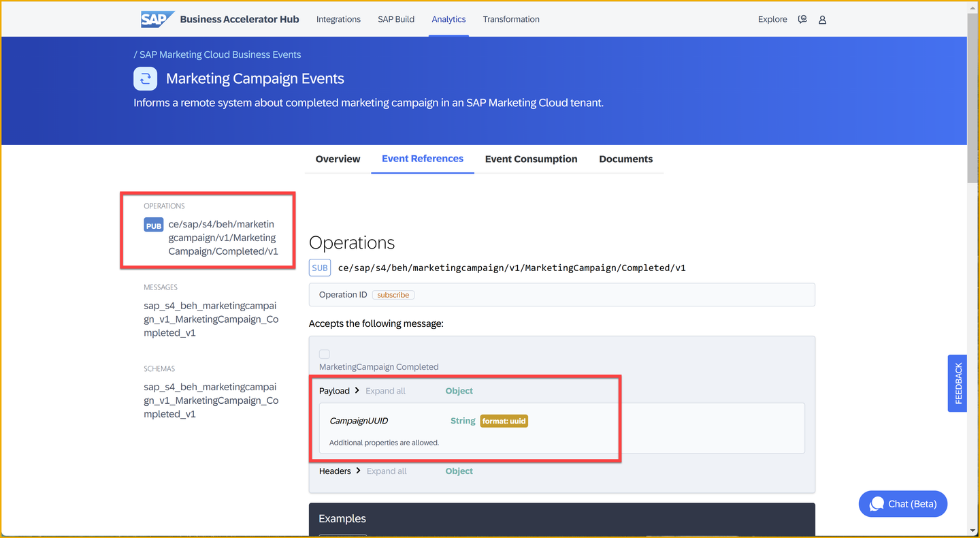Select the Event References tab
This screenshot has width=980, height=538.
coord(423,159)
